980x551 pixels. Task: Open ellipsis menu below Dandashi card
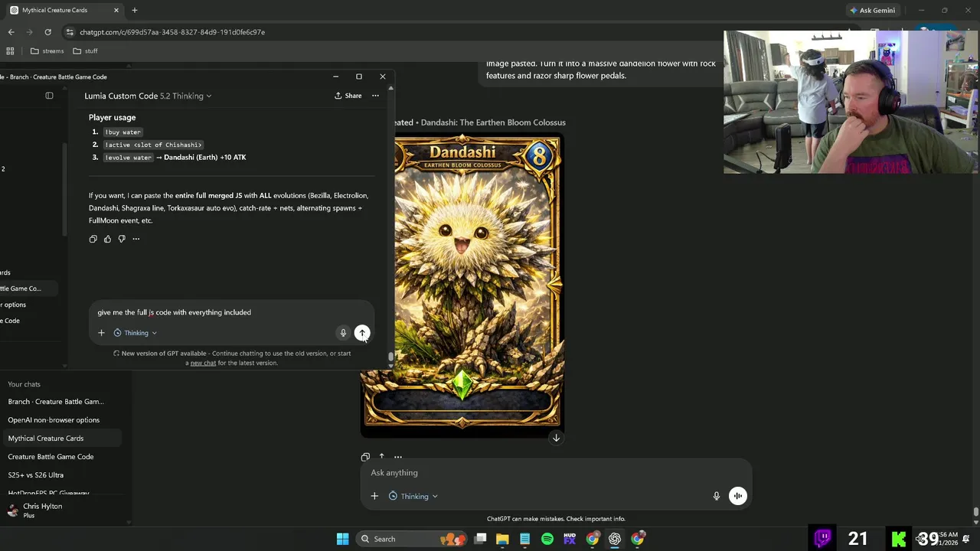[x=398, y=457]
